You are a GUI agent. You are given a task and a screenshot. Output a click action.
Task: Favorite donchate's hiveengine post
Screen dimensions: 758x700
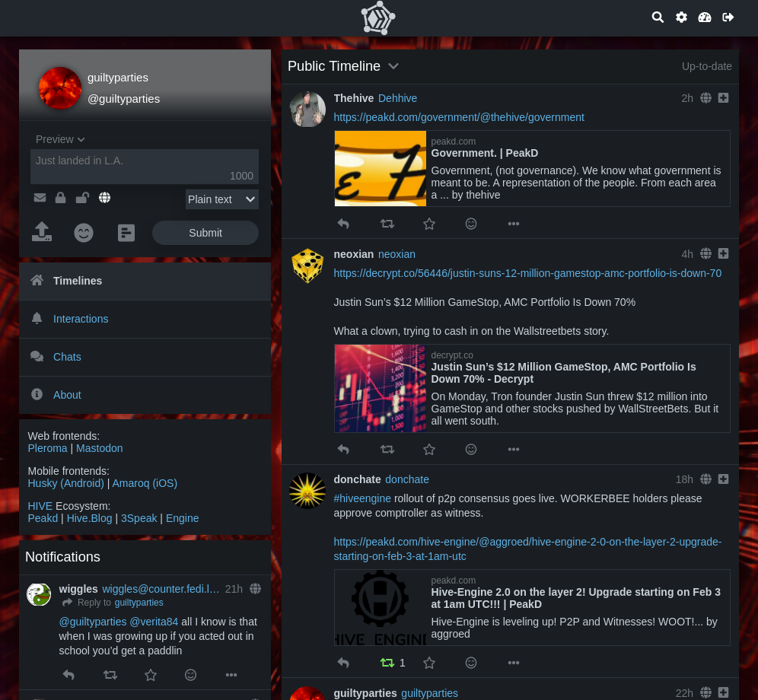click(x=429, y=663)
